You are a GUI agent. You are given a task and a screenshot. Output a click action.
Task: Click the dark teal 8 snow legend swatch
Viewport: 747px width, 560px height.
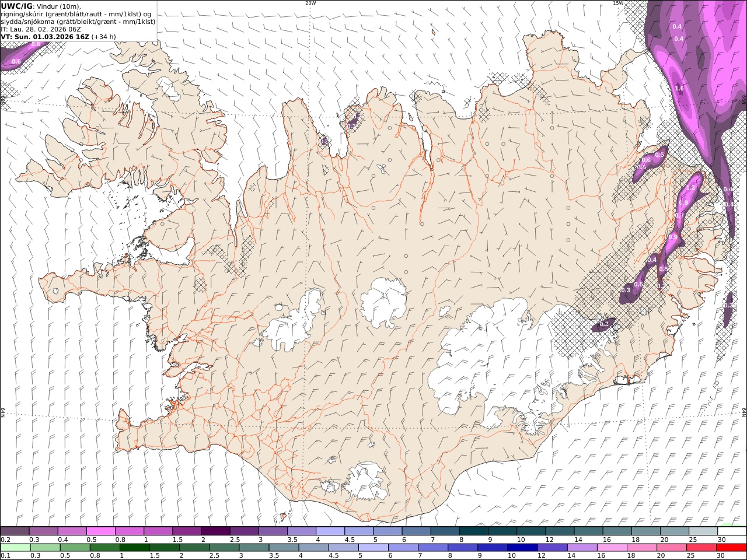[474, 531]
